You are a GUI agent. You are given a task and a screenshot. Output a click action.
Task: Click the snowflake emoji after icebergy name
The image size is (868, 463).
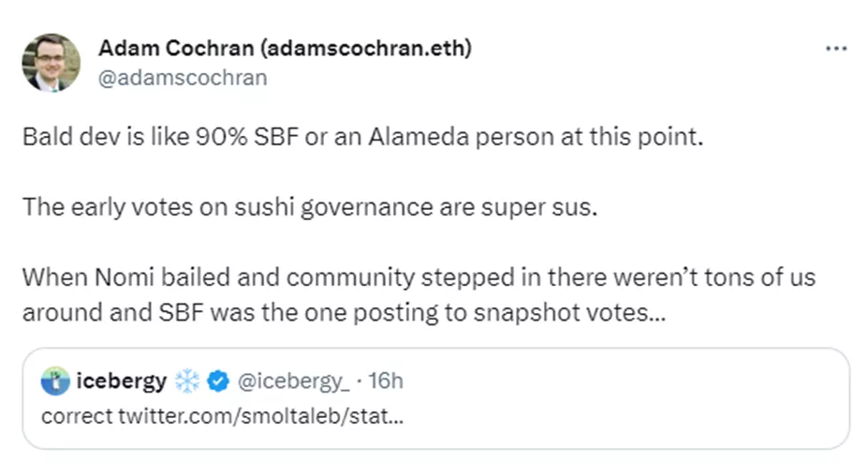(186, 381)
